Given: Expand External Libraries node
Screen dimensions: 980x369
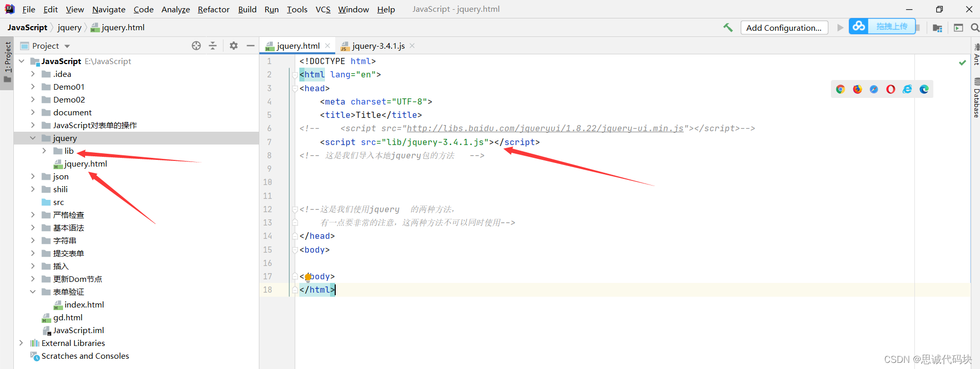Looking at the screenshot, I should click(22, 343).
